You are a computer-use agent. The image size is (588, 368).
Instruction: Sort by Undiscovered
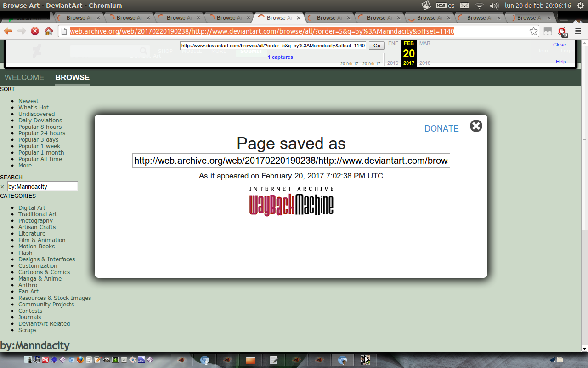coord(36,114)
